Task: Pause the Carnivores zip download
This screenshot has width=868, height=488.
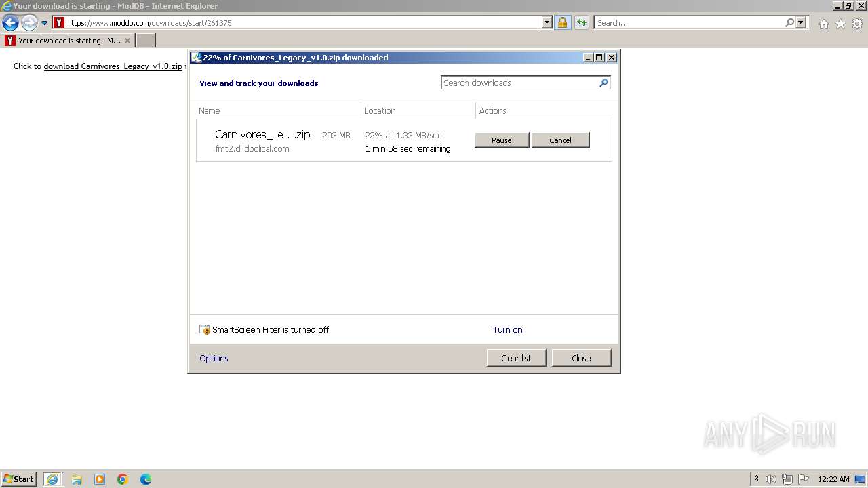Action: [x=502, y=140]
